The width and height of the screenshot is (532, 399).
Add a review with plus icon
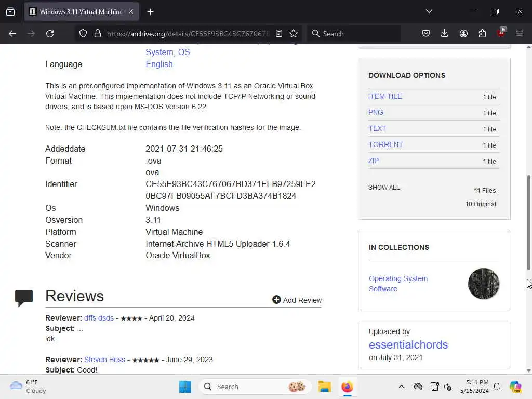coord(297,300)
